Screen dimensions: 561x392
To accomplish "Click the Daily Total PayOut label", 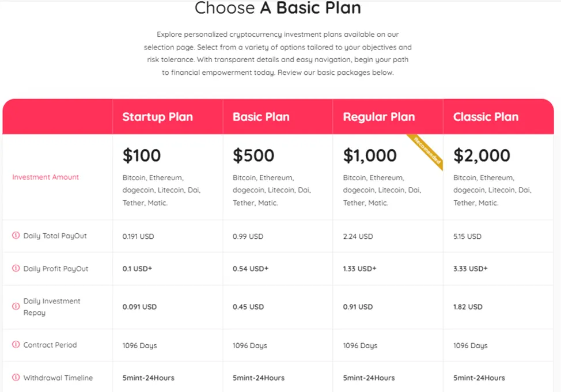I will 55,236.
